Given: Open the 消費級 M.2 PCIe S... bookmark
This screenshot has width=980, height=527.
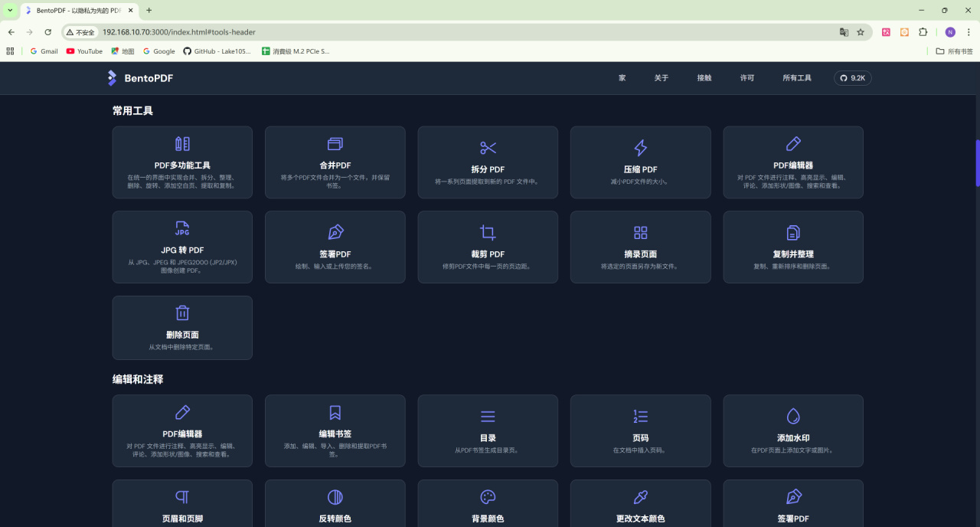Looking at the screenshot, I should tap(296, 51).
